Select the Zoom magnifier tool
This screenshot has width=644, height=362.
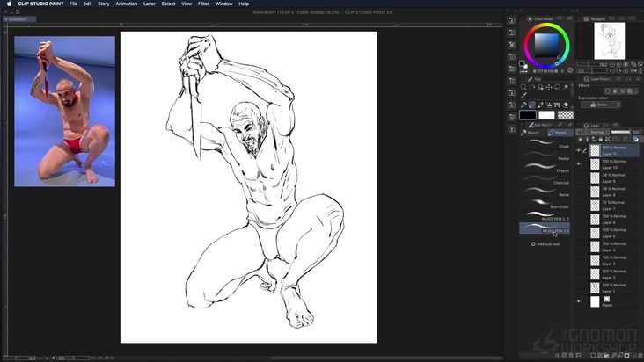pos(523,87)
